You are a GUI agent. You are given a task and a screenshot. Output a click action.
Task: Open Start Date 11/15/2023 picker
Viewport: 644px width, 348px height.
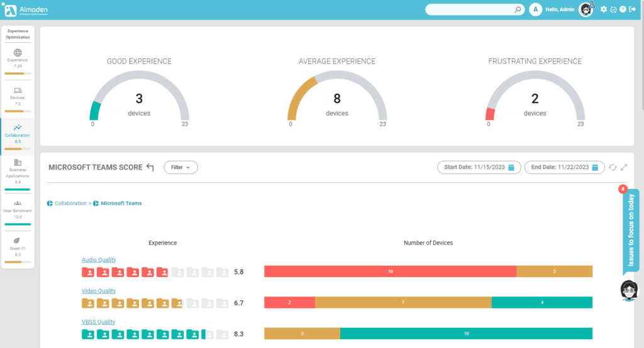click(479, 167)
